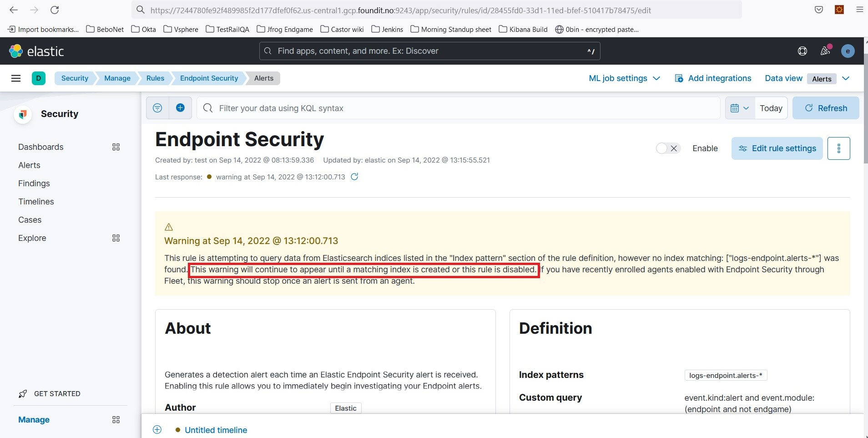Navigate to the Rules breadcrumb
The height and width of the screenshot is (438, 868).
tap(155, 78)
